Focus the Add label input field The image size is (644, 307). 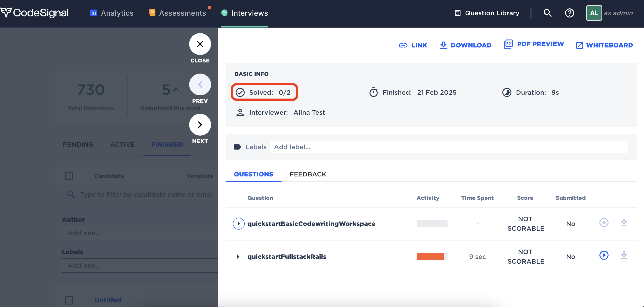[x=449, y=147]
